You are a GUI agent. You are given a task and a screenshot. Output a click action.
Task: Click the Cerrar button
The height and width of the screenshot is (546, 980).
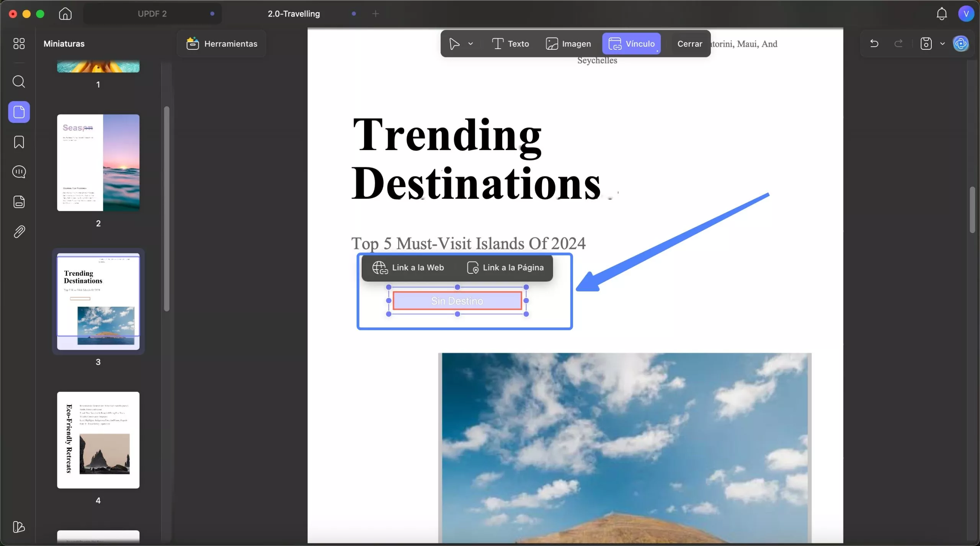pos(689,44)
